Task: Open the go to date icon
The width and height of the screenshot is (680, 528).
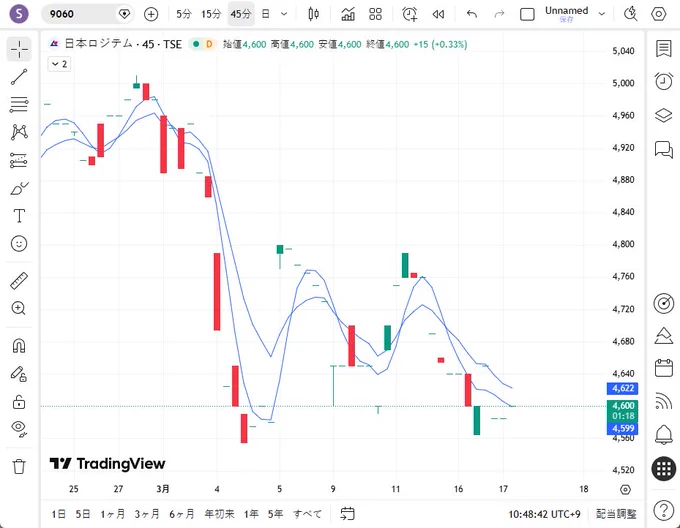Action: 347,514
